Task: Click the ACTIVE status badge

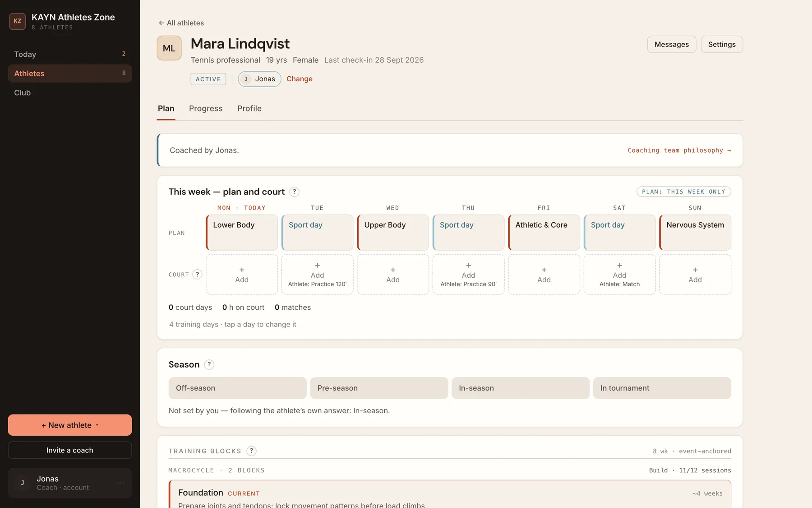Action: pyautogui.click(x=208, y=79)
